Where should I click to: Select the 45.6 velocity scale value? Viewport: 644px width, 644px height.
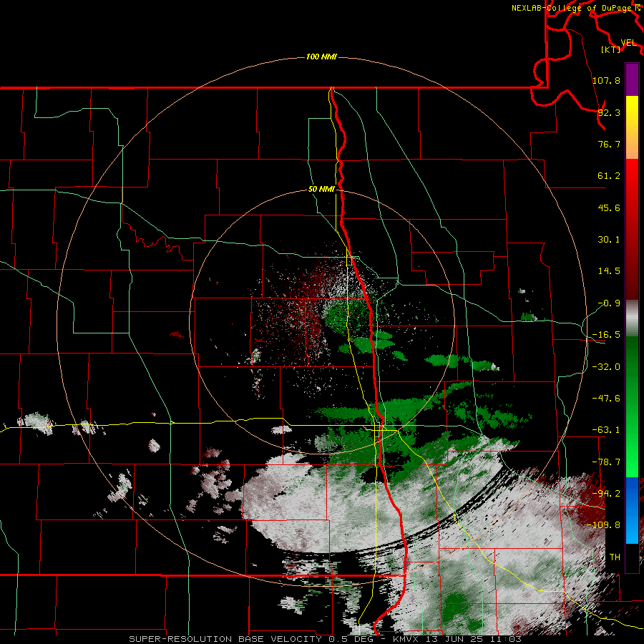pyautogui.click(x=609, y=208)
